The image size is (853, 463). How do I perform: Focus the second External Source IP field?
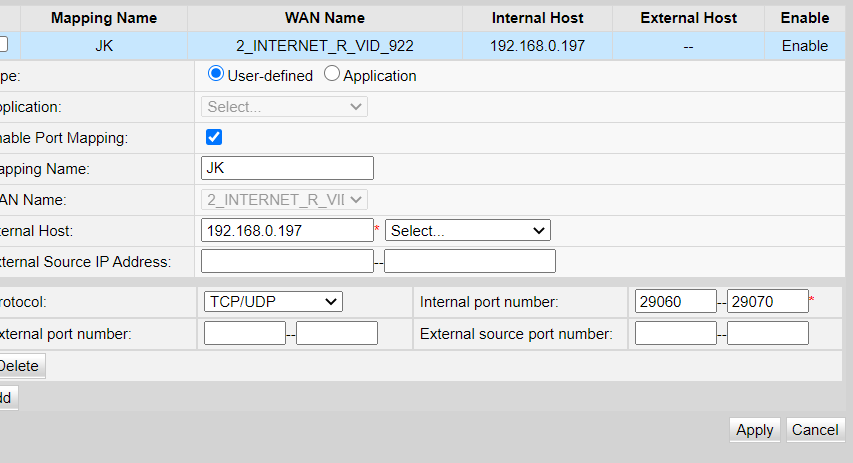click(469, 261)
